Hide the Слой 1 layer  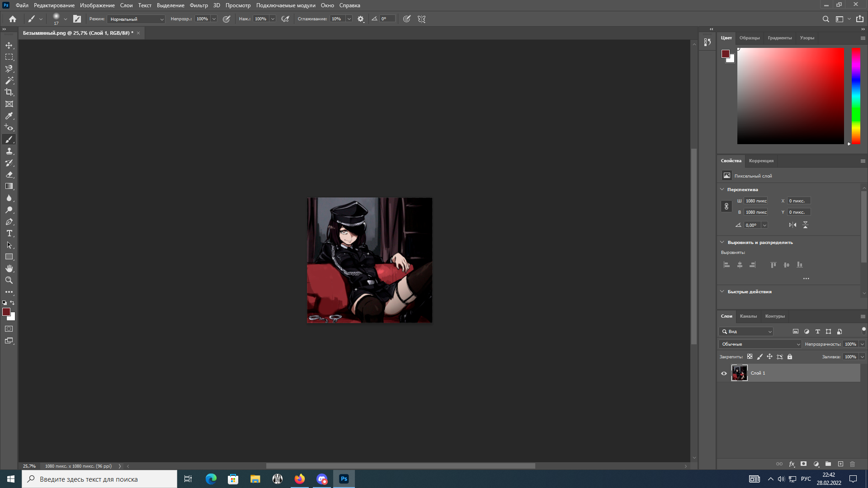(724, 373)
